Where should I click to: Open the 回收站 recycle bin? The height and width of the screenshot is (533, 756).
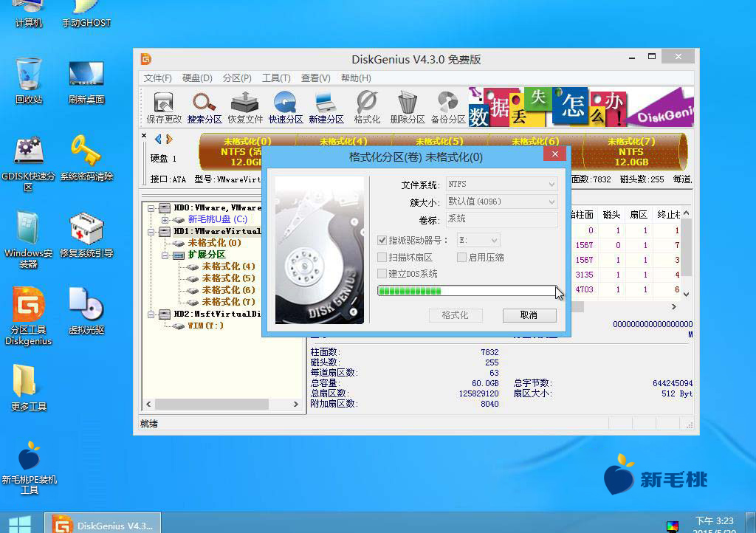tap(29, 81)
